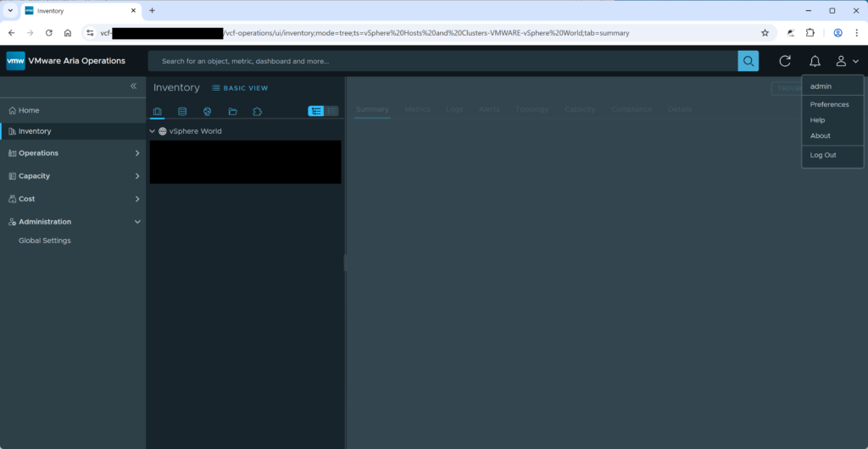
Task: Open the Topology tab
Action: point(532,109)
